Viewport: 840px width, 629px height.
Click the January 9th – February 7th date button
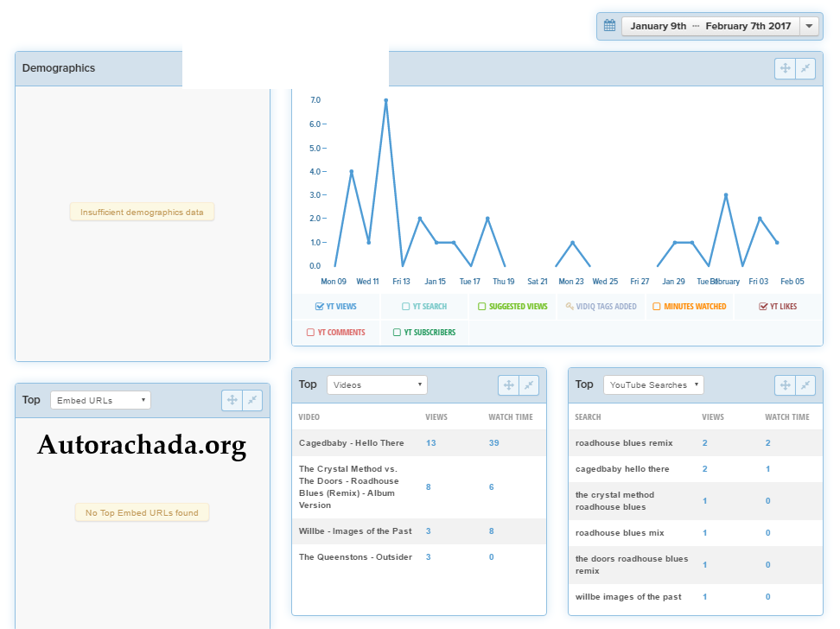tap(710, 26)
